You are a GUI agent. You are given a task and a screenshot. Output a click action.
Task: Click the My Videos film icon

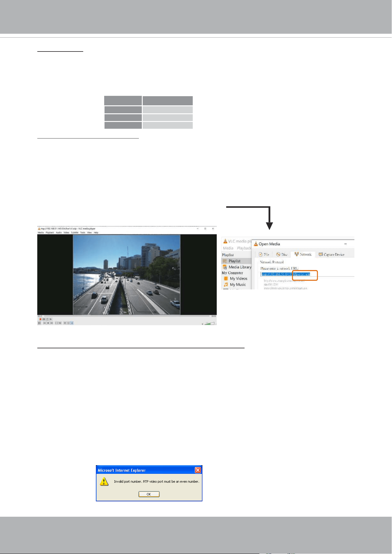click(x=226, y=278)
